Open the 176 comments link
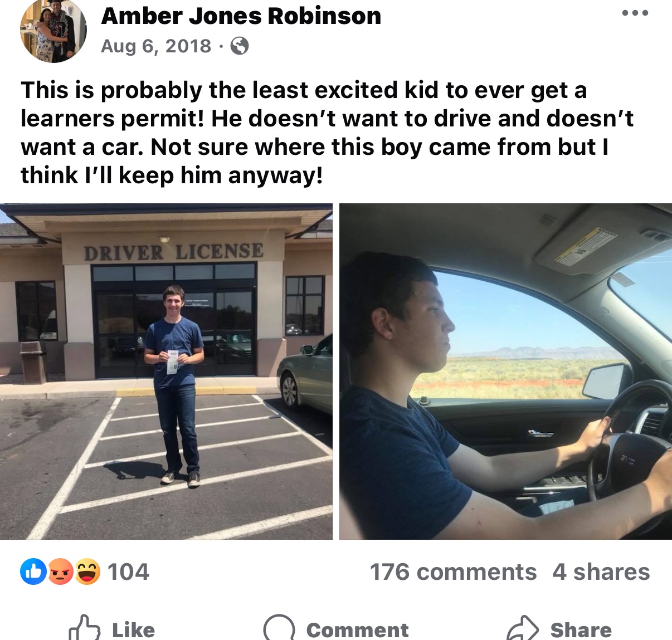The height and width of the screenshot is (640, 672). point(453,572)
